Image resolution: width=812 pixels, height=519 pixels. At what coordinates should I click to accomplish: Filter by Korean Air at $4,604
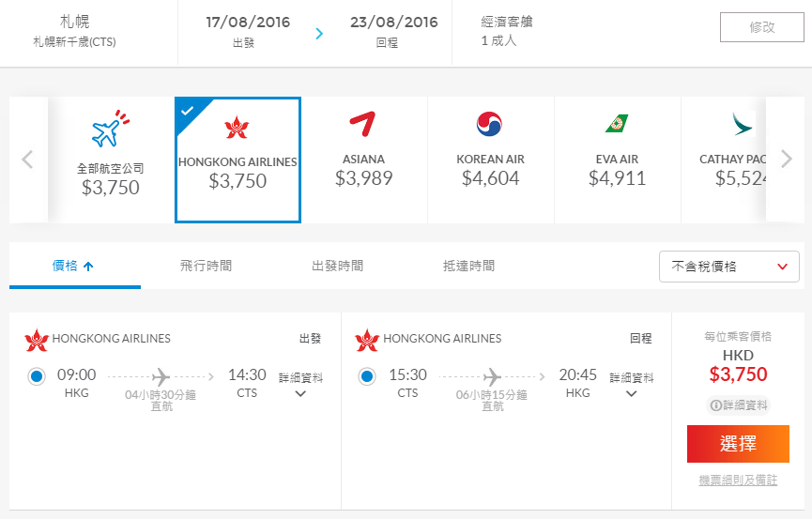click(x=490, y=160)
